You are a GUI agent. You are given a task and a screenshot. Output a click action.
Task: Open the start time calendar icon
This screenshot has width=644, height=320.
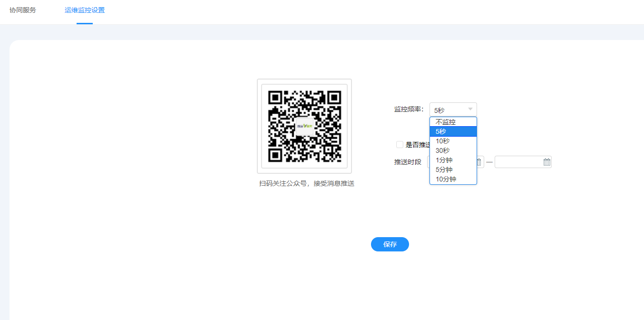pos(479,162)
